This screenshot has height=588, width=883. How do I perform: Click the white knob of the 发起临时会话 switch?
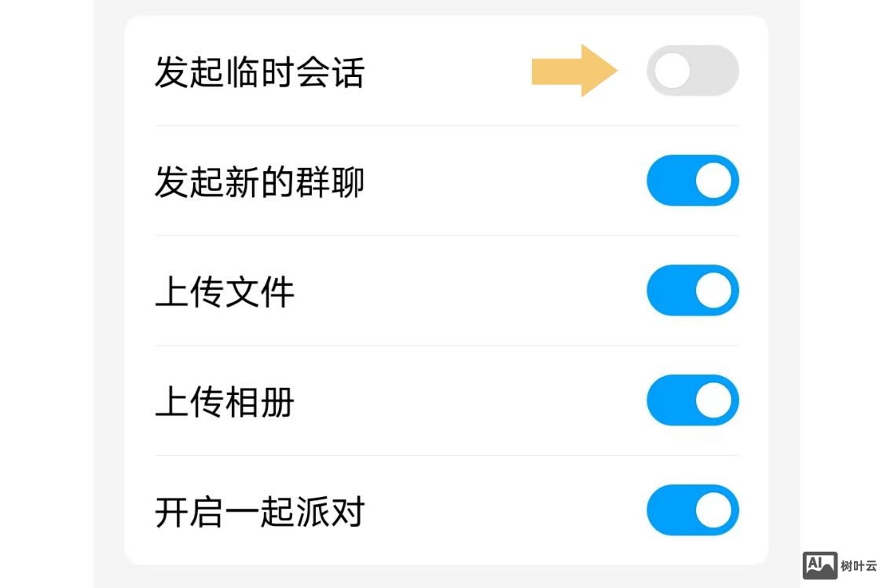(x=672, y=71)
